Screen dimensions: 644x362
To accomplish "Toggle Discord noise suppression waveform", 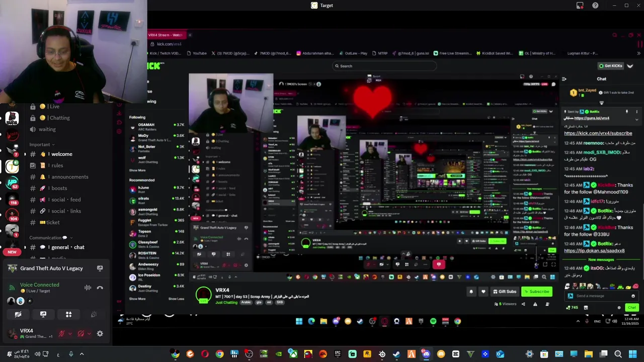I will click(x=88, y=288).
